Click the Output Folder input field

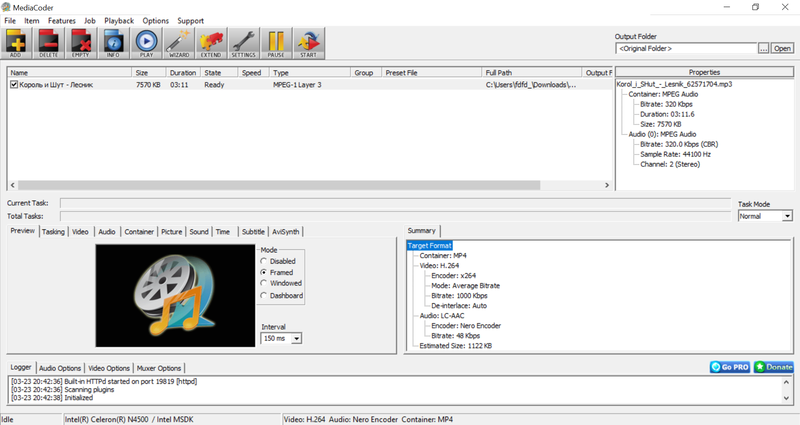pyautogui.click(x=686, y=48)
